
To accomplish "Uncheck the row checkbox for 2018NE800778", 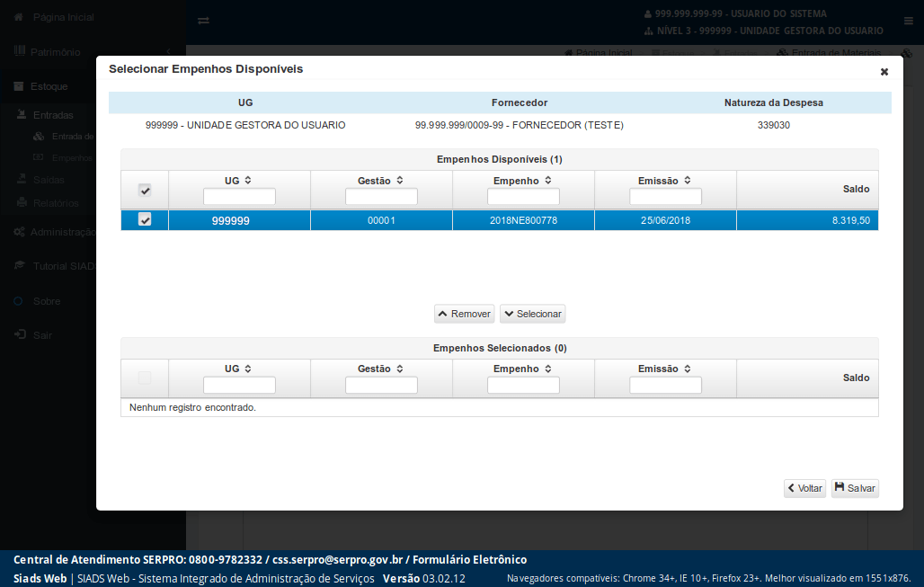I will click(145, 219).
